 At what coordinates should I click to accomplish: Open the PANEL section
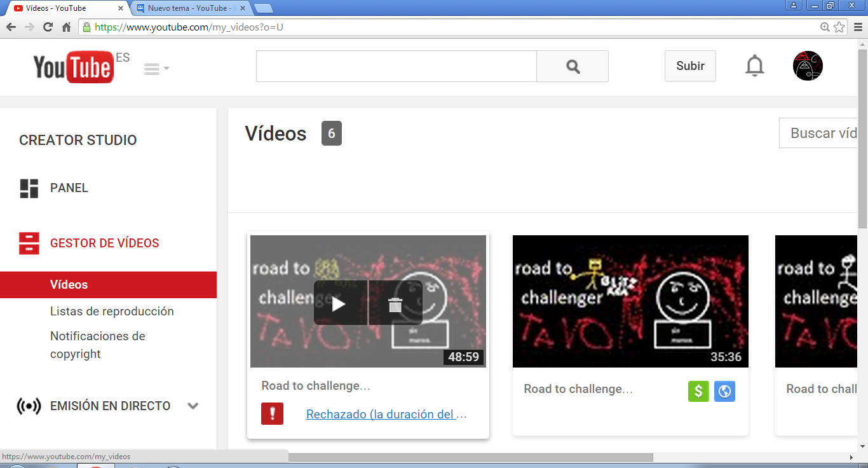[x=69, y=188]
